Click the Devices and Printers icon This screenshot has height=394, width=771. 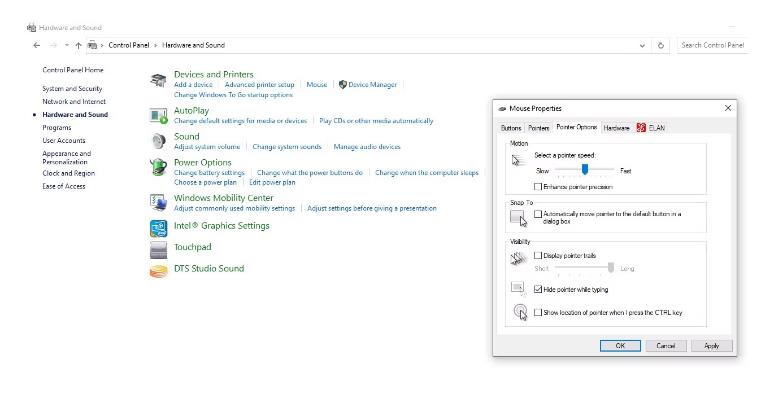click(x=158, y=80)
